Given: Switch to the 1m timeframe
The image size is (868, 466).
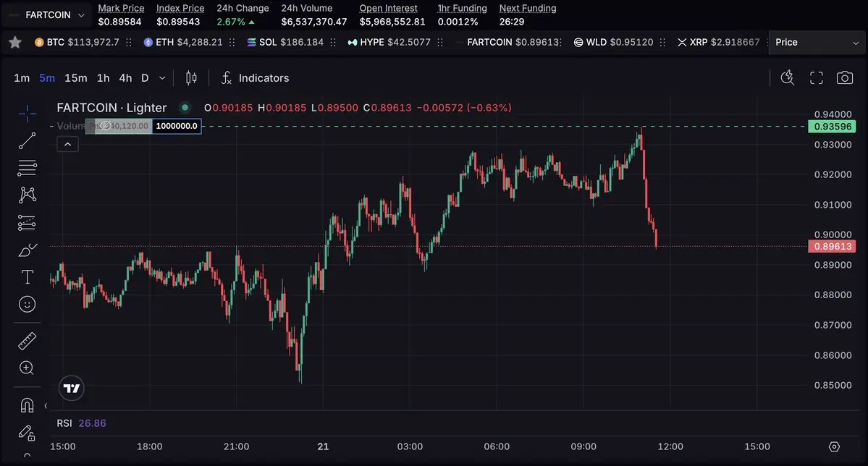Looking at the screenshot, I should pos(22,78).
